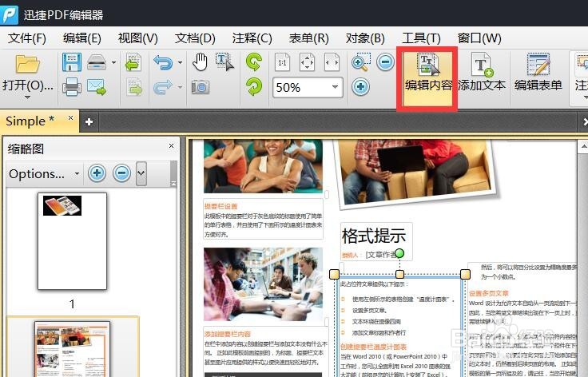
Task: Open the 视图(V) menu
Action: pos(137,38)
